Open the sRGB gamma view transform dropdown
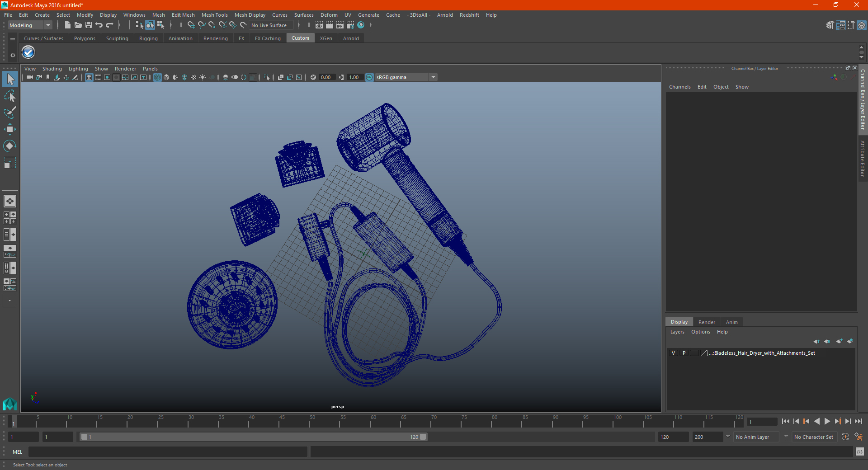 [406, 77]
